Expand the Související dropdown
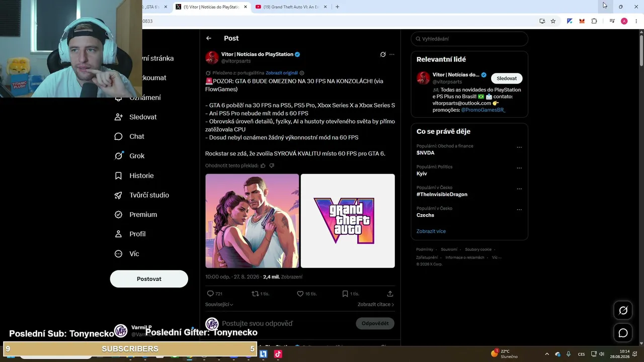This screenshot has height=362, width=644. [x=219, y=304]
